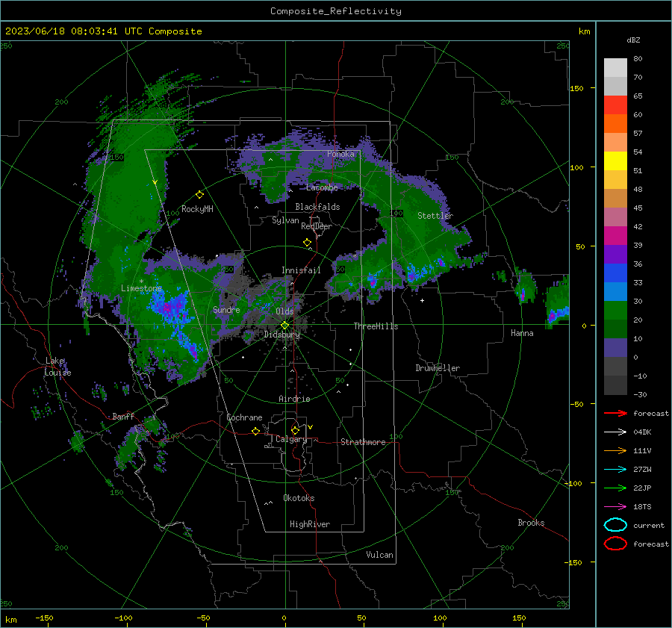
Task: Click the red forecast ellipse legend icon
Action: 615,544
